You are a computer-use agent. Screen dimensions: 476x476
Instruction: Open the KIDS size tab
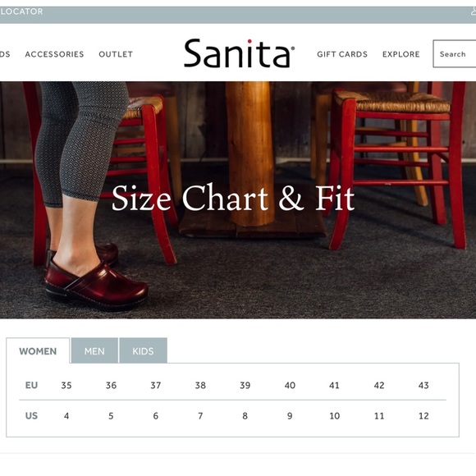(143, 351)
